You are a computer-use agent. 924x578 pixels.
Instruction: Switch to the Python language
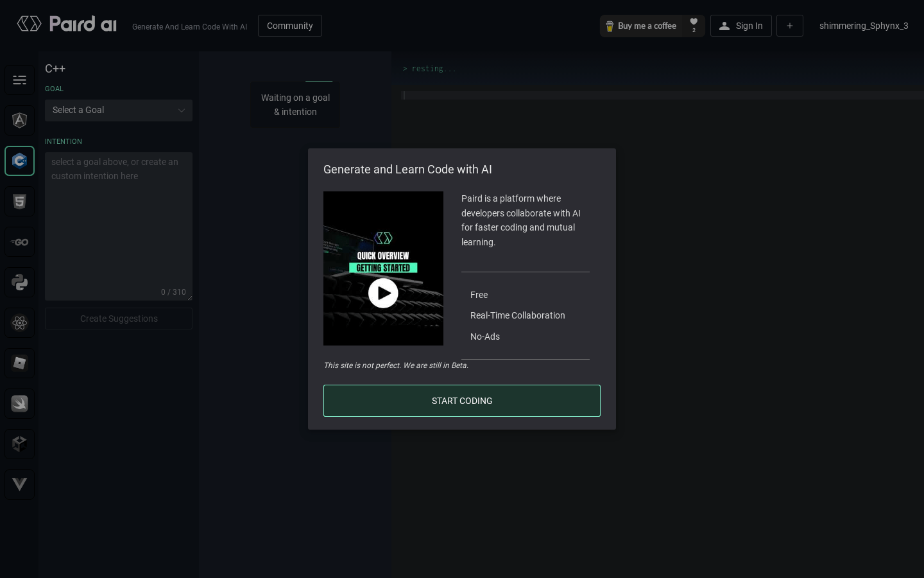(x=19, y=283)
